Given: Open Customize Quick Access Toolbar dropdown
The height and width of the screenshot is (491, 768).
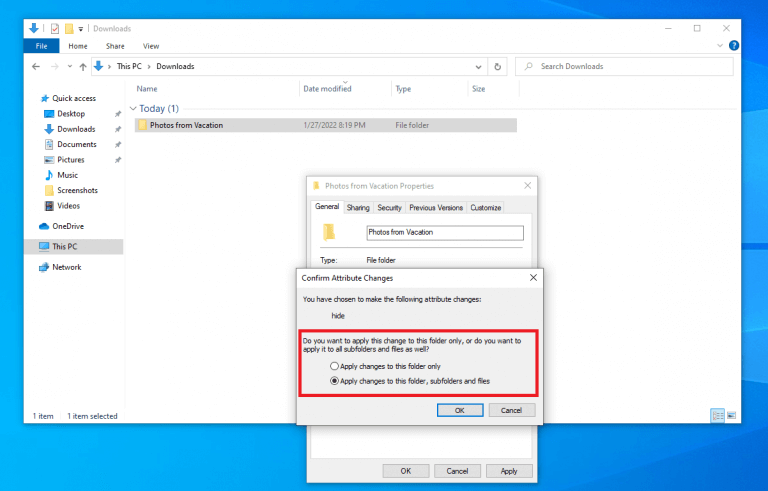Looking at the screenshot, I should [x=81, y=29].
